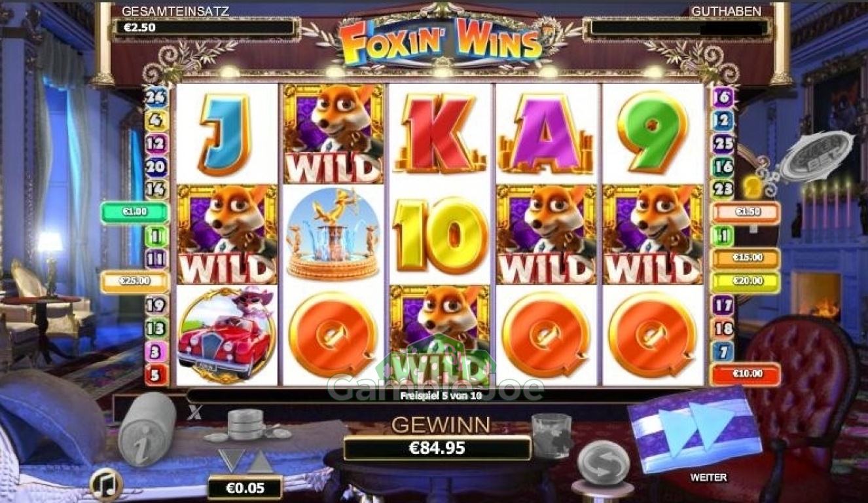Click the round autoplay spin button
Image resolution: width=868 pixels, height=503 pixels.
pos(604,462)
